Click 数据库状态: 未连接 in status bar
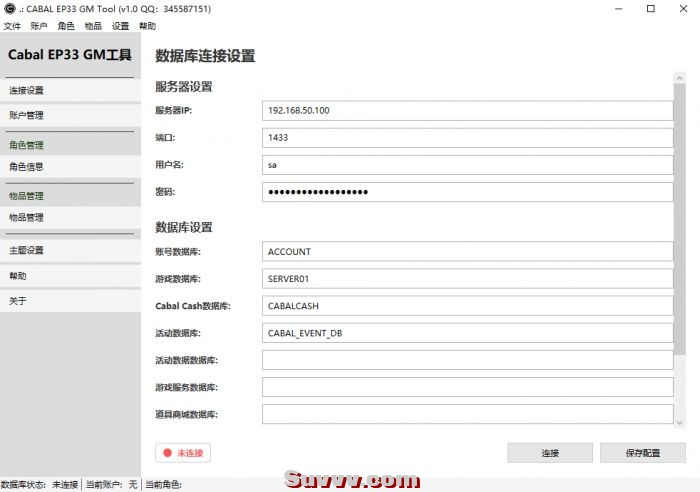The image size is (700, 492). coord(40,484)
